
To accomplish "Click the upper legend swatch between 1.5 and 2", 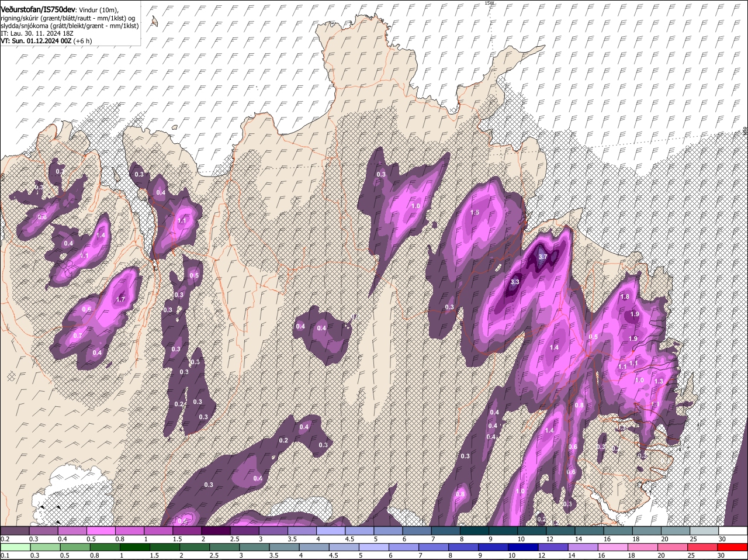I will [188, 531].
